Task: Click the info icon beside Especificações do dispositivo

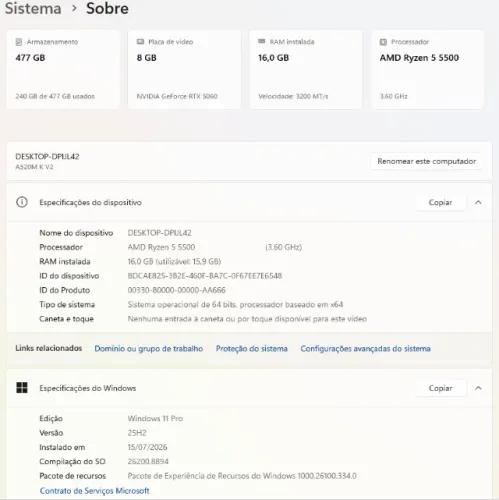Action: coord(22,202)
